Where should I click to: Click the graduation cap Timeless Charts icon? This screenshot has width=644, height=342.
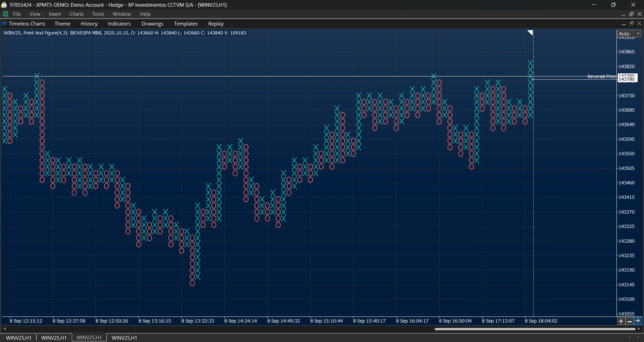4,24
